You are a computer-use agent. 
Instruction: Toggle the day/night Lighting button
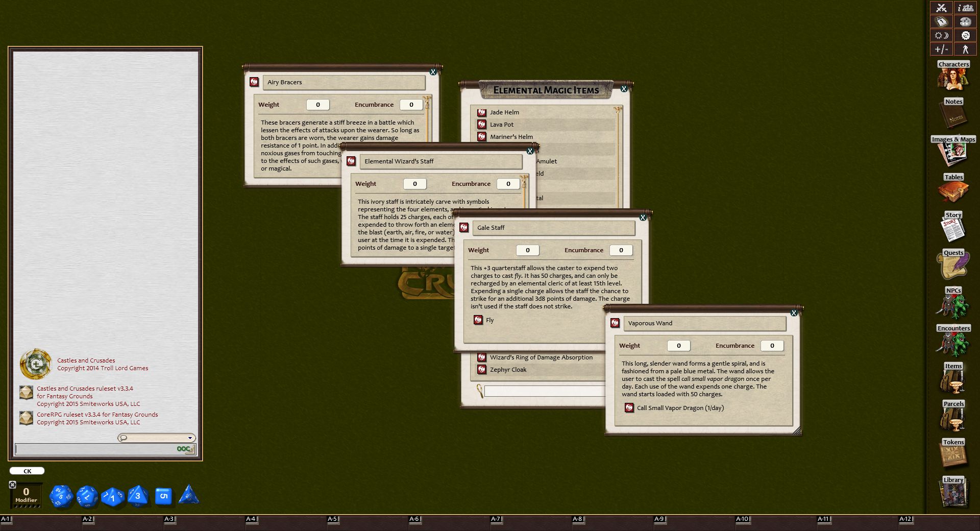(x=941, y=35)
